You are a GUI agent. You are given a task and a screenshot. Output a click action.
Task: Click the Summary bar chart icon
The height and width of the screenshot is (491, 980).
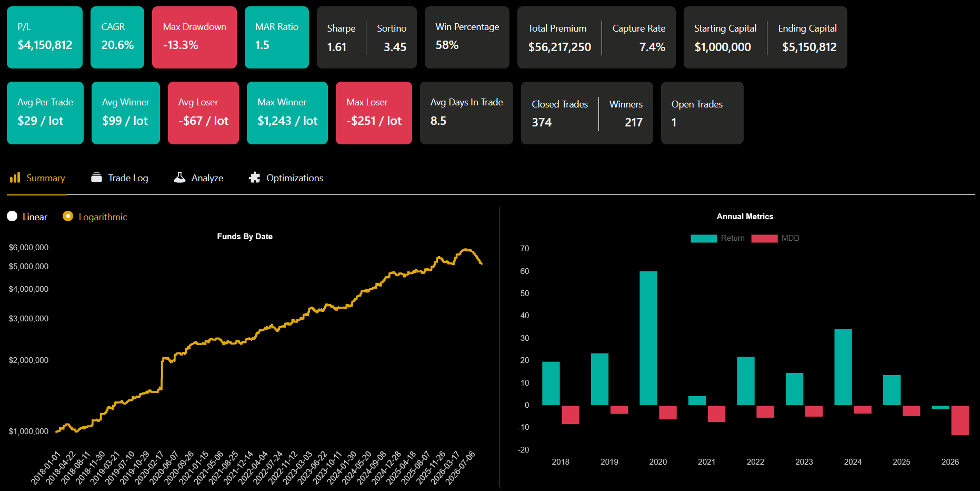click(15, 178)
